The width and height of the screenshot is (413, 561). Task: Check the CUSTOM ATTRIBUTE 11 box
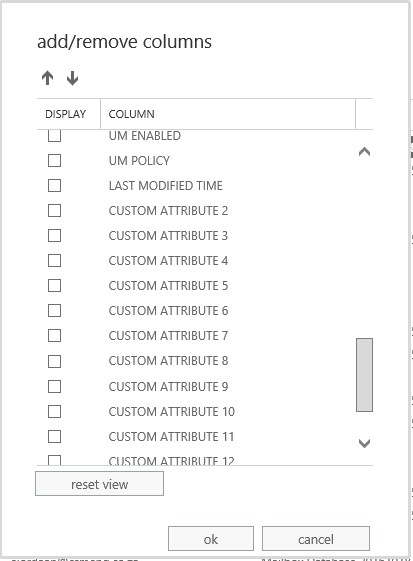point(54,436)
